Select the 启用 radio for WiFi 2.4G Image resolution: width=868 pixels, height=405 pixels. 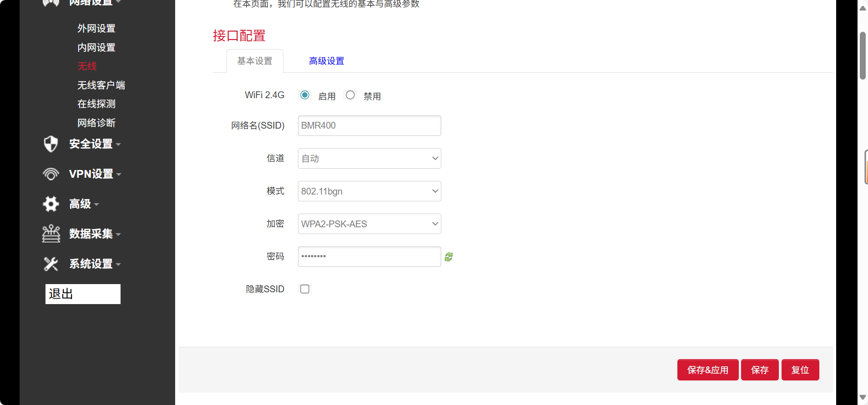pos(305,95)
